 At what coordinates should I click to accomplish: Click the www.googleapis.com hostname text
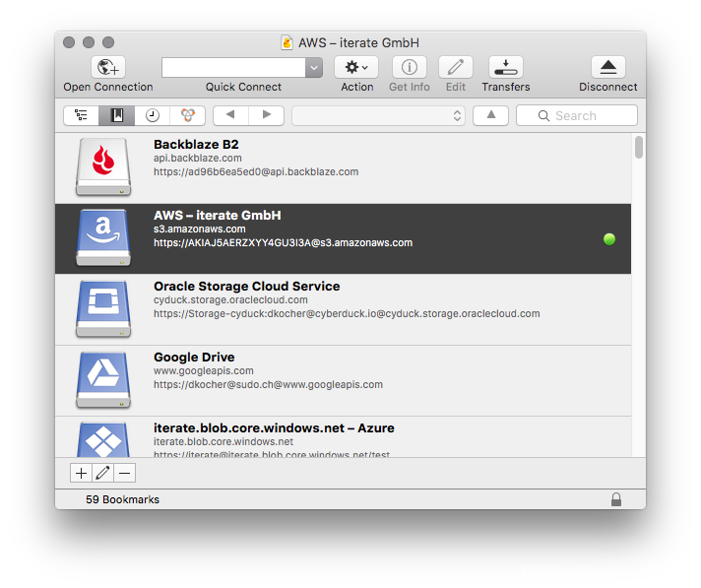(204, 370)
